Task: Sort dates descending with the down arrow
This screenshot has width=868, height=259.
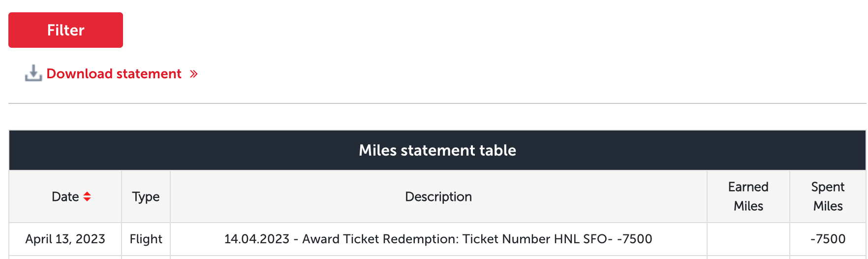Action: (x=87, y=199)
